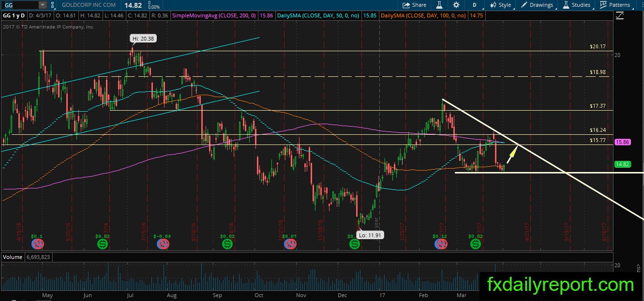
Task: Expand the collapsed right side panel arrow
Action: 639,267
